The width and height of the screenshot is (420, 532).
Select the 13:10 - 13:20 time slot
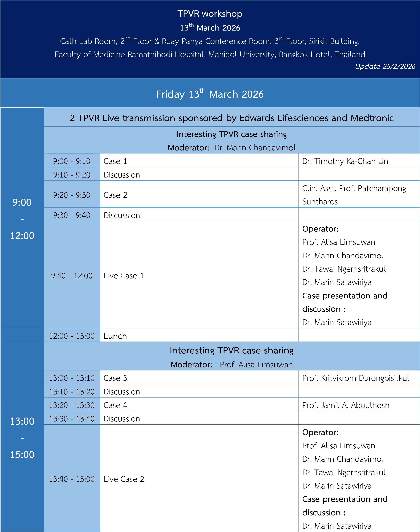pos(72,392)
